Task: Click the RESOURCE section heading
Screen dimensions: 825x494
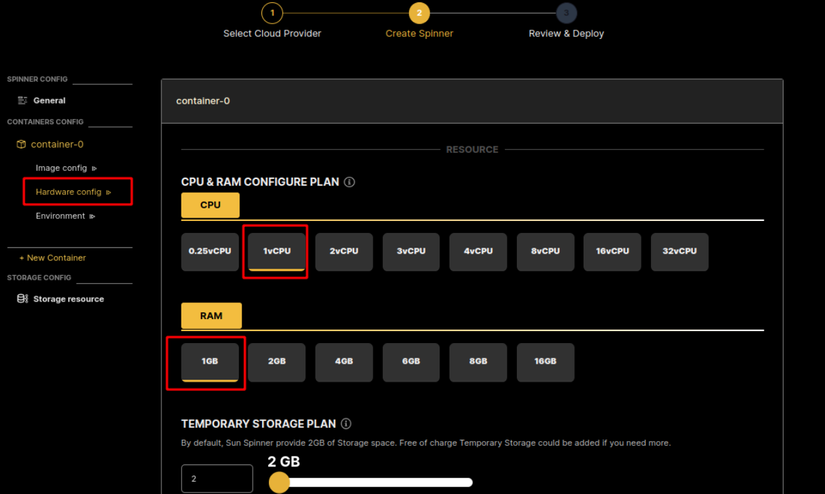Action: tap(472, 149)
